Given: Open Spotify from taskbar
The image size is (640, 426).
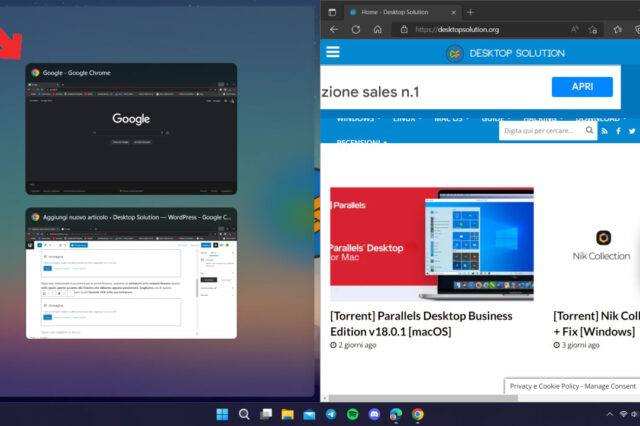Looking at the screenshot, I should [x=353, y=415].
